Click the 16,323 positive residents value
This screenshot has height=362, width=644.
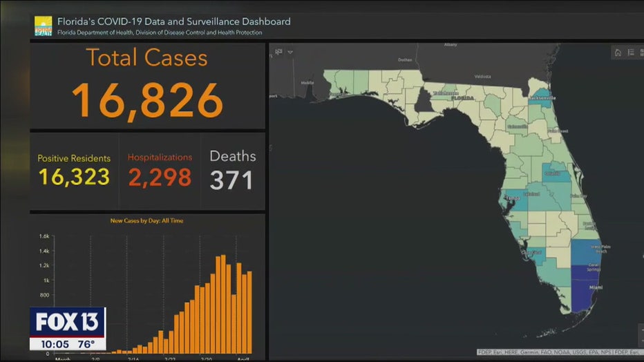(74, 178)
